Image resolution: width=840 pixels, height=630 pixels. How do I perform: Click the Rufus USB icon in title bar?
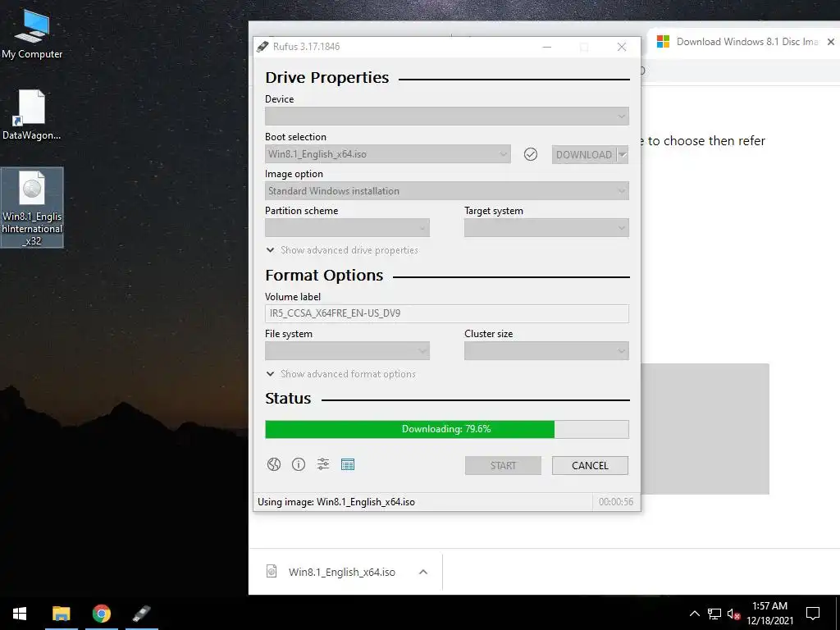click(x=262, y=47)
